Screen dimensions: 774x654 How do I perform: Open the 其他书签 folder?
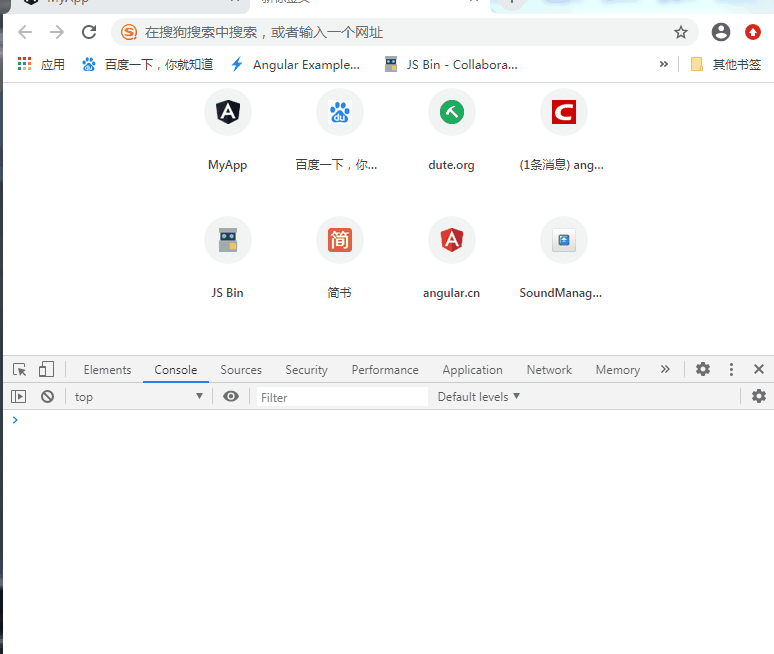point(726,64)
